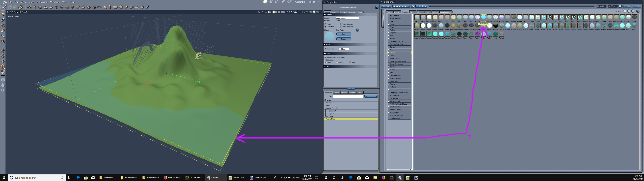
Task: Click the Insert Camera icon in toolbar
Action: click(132, 7)
